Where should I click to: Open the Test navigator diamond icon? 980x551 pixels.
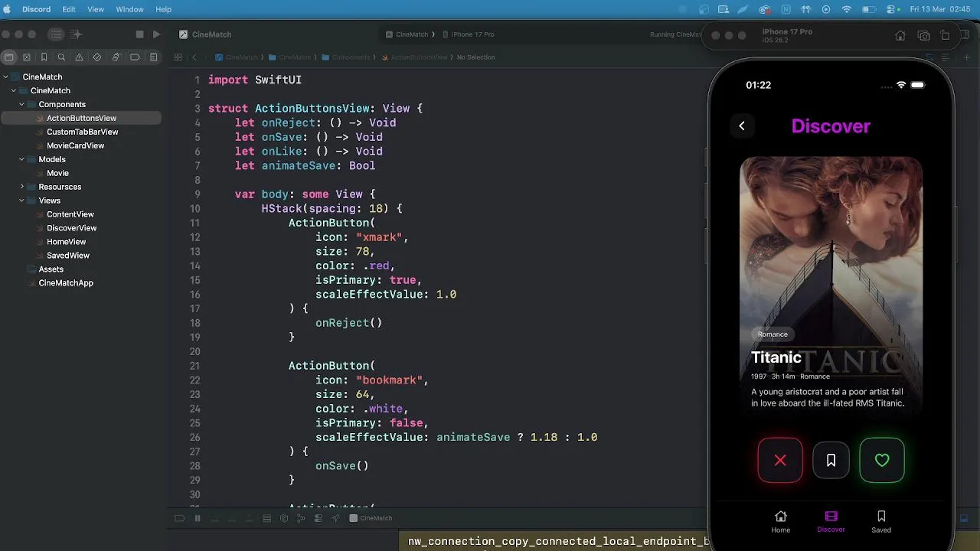97,57
